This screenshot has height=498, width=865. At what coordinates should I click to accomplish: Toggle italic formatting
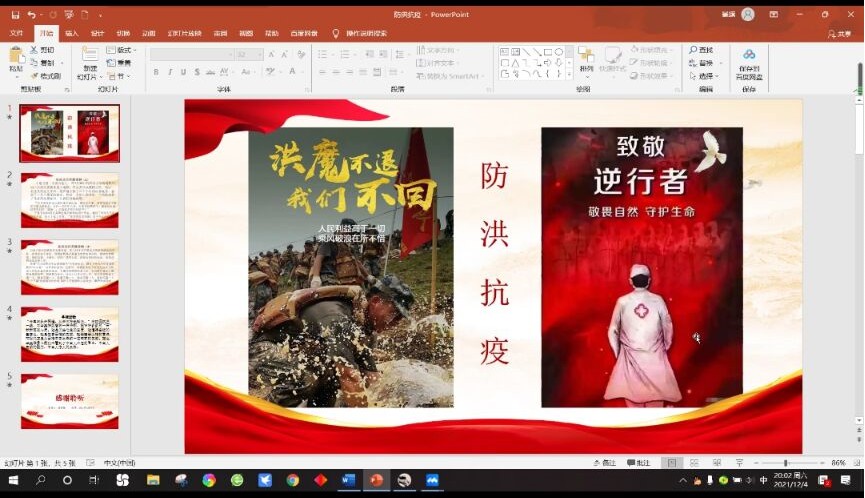tap(170, 72)
